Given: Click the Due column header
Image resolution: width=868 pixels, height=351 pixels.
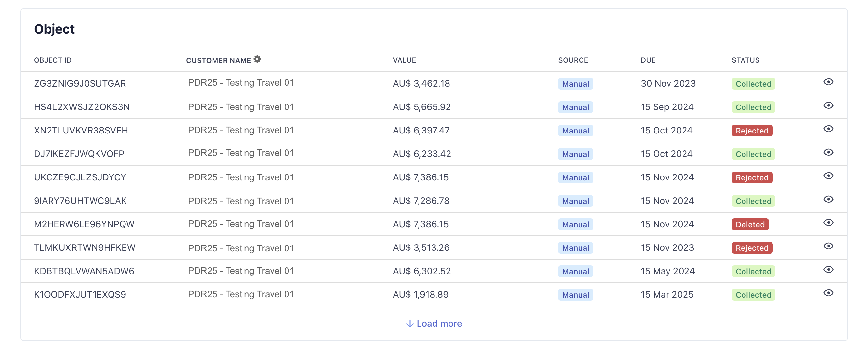Looking at the screenshot, I should pyautogui.click(x=648, y=60).
